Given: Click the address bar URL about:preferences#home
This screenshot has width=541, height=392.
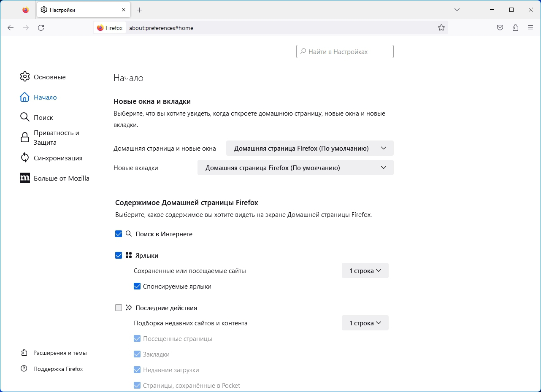Looking at the screenshot, I should tap(161, 28).
